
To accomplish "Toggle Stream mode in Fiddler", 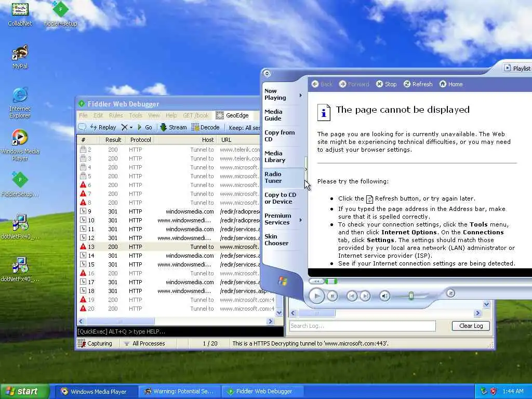I will click(x=174, y=127).
